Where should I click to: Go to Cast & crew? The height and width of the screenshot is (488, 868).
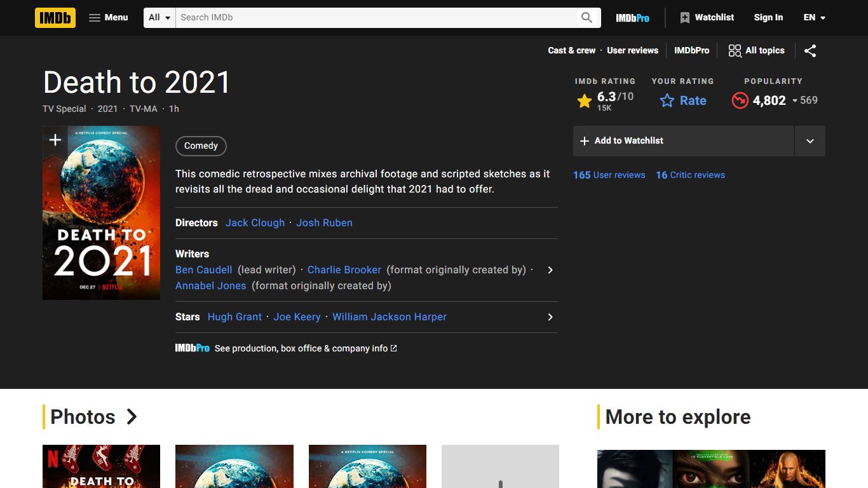click(x=572, y=51)
